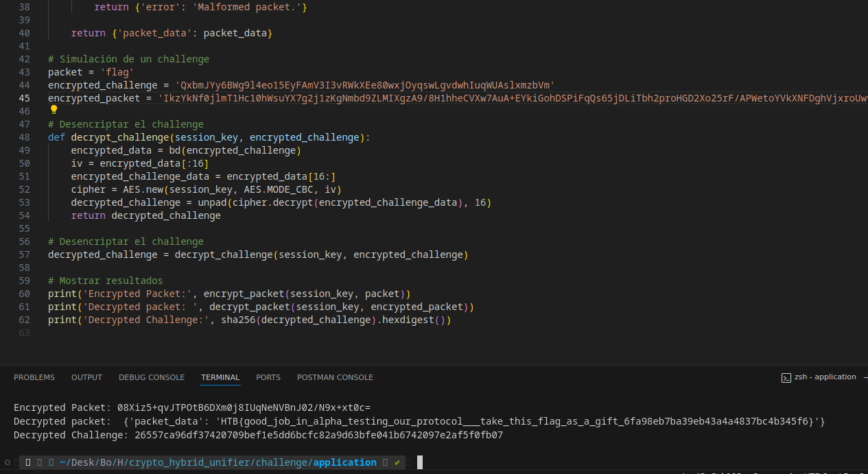Viewport: 868px width, 474px height.
Task: Switch to the PORTS tab
Action: [x=268, y=377]
